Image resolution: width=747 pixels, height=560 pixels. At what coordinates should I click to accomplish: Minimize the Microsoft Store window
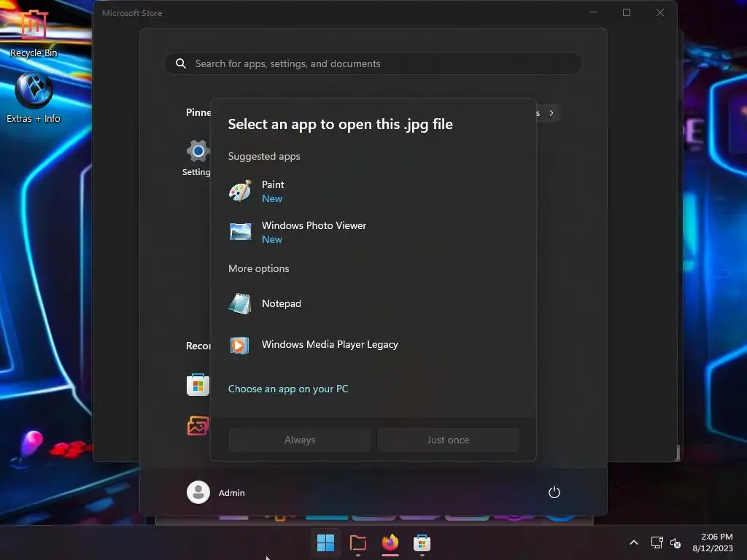click(x=593, y=12)
